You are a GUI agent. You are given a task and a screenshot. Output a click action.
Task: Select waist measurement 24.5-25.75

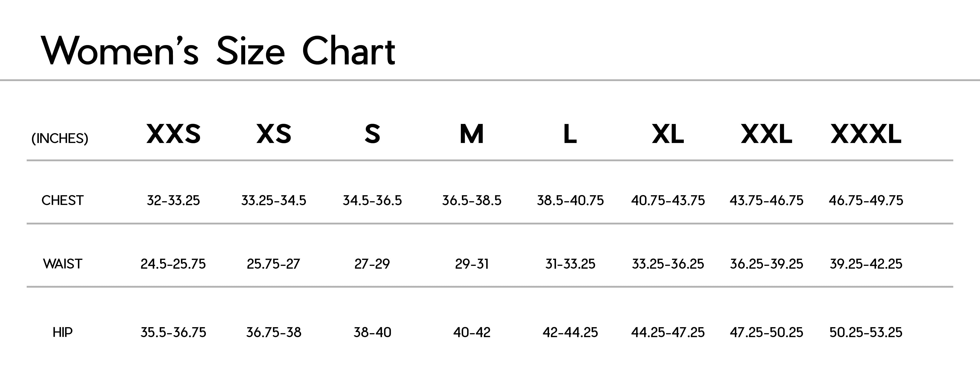pos(173,264)
